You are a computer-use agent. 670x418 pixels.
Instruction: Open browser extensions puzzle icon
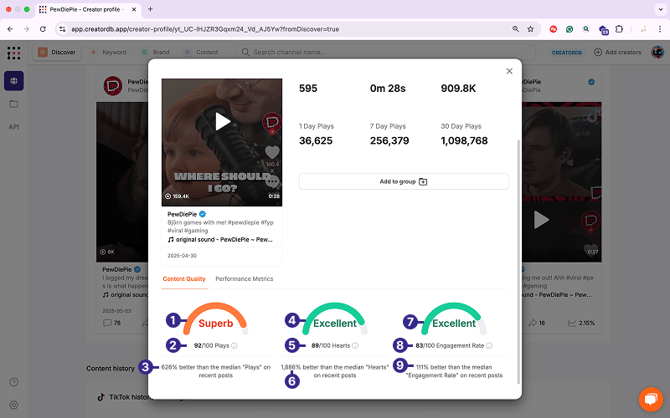(x=619, y=29)
